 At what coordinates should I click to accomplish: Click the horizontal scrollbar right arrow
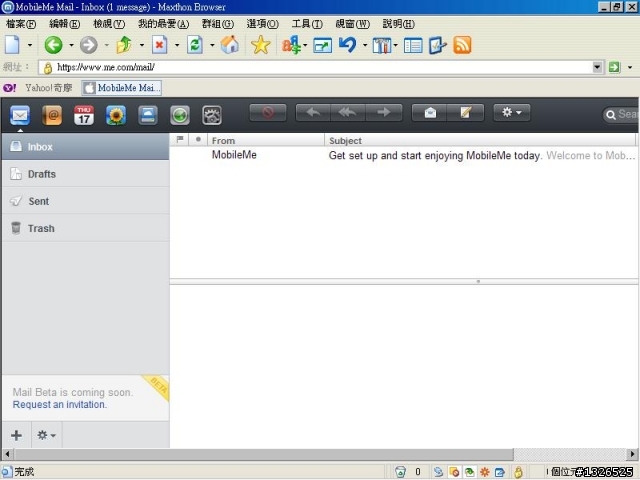tap(632, 454)
